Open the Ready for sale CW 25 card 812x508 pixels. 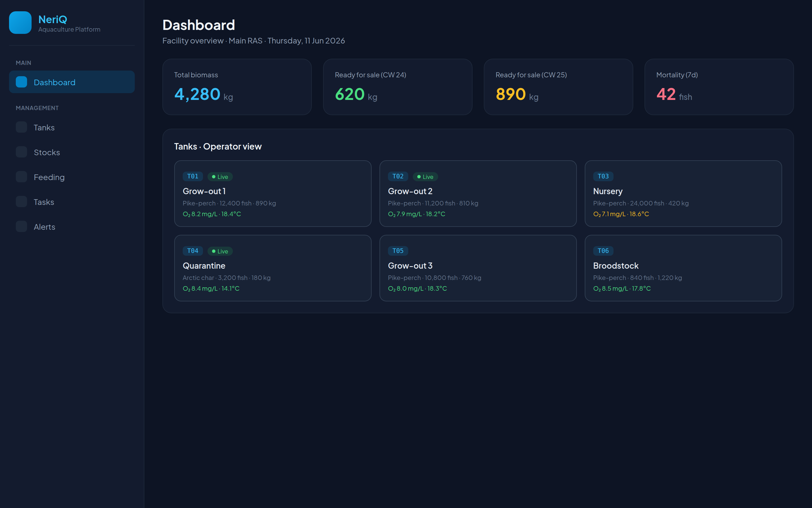point(558,87)
